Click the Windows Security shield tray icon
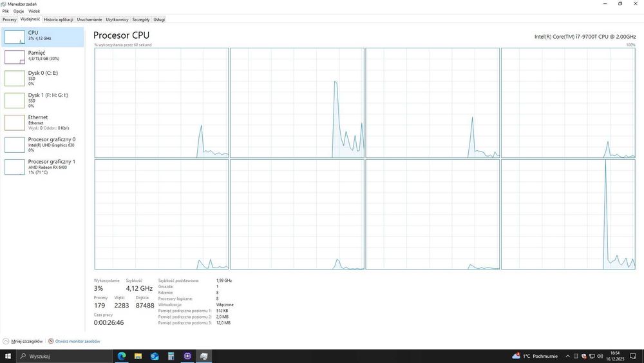The width and height of the screenshot is (644, 363). 584,356
